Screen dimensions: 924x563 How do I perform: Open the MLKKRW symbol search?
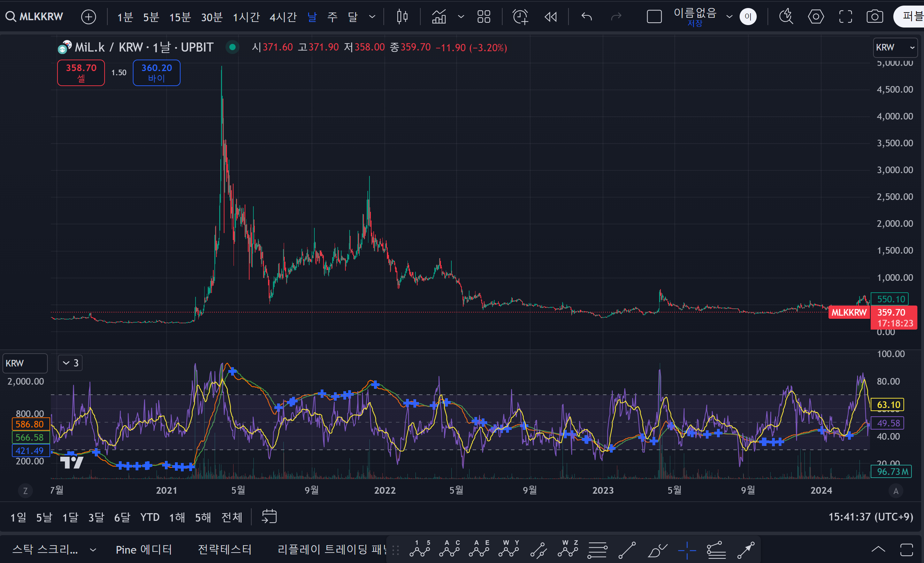point(35,16)
